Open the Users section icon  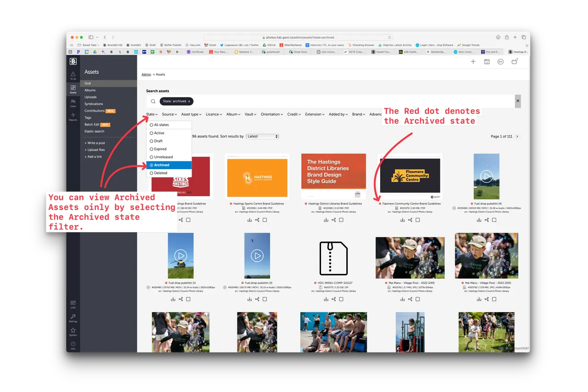coord(73,103)
